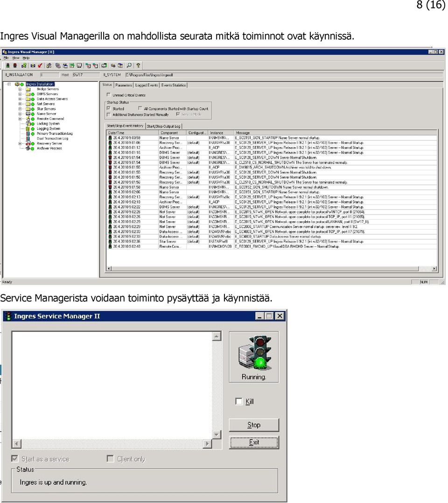Viewport: 448px width, 503px height.
Task: Click the green traffic light Start toolbar icon
Action: click(x=8, y=65)
